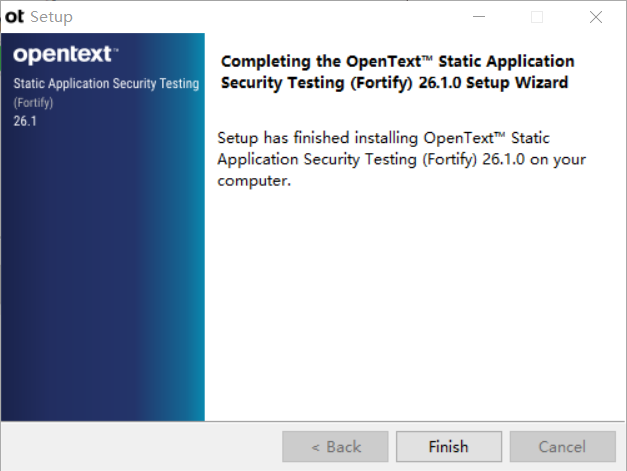Click the 26.1 version text in sidebar
Image resolution: width=627 pixels, height=471 pixels.
[25, 121]
